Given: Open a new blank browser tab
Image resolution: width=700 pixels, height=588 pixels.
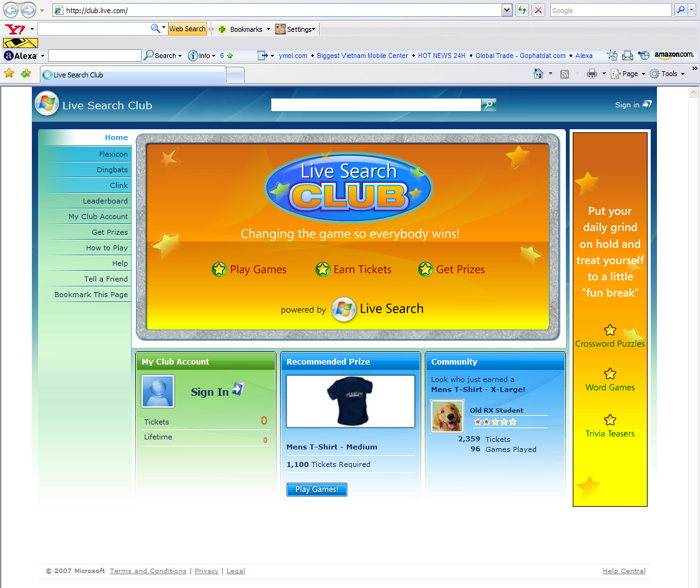Looking at the screenshot, I should click(x=235, y=76).
